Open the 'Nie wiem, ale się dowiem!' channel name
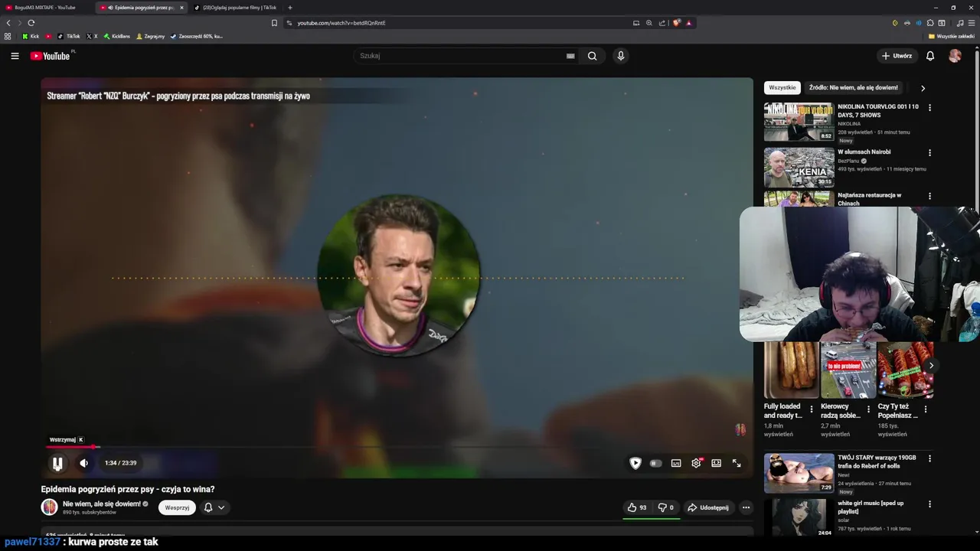Screen dimensions: 980x551 tap(102, 504)
